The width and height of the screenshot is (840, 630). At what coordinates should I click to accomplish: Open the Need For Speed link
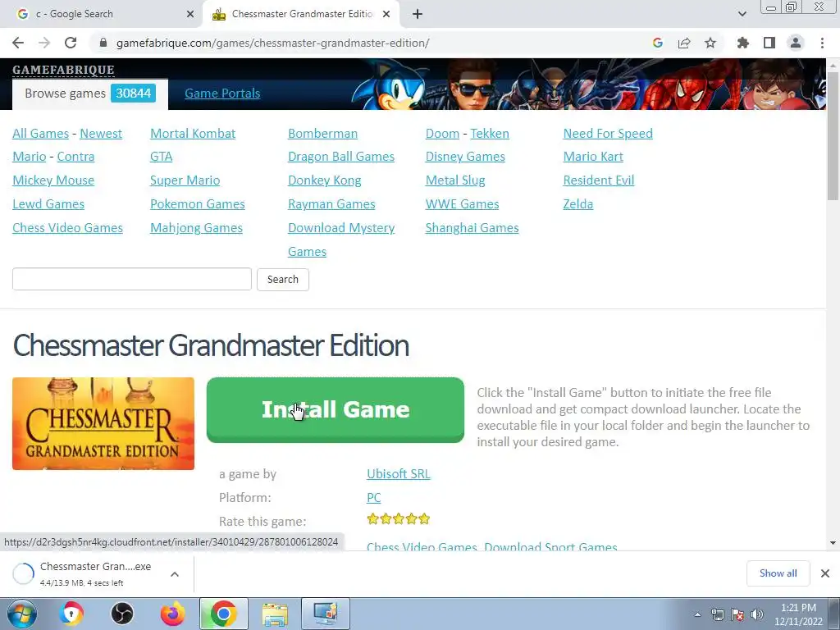click(x=608, y=134)
